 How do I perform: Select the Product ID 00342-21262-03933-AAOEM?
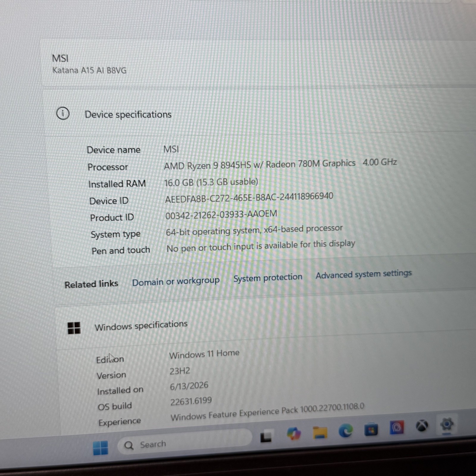[x=221, y=214]
